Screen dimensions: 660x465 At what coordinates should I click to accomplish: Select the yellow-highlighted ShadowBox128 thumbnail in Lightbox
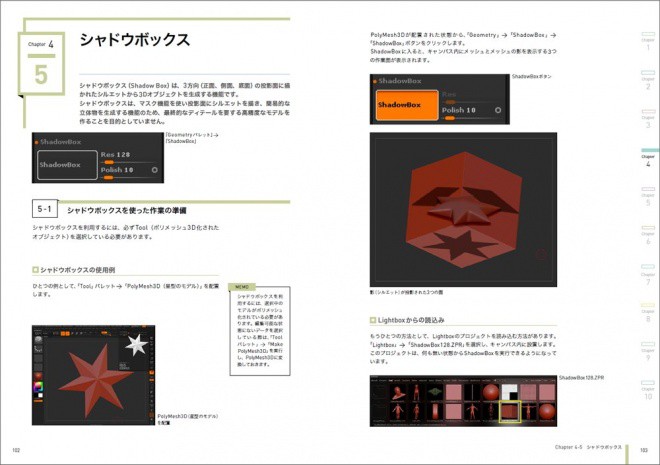pyautogui.click(x=509, y=412)
